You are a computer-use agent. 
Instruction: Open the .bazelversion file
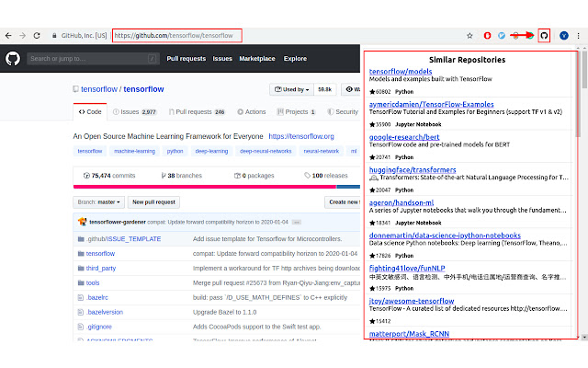coord(105,312)
